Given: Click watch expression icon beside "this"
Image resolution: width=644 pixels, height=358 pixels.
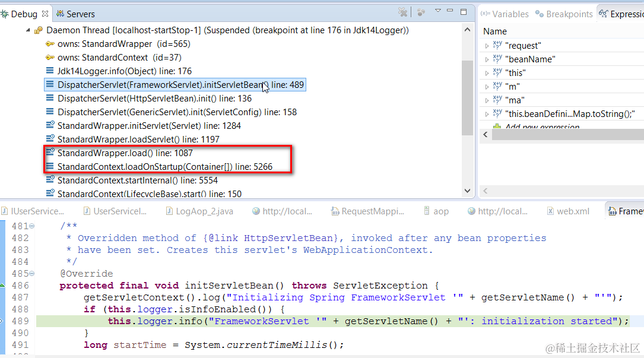Looking at the screenshot, I should [497, 72].
